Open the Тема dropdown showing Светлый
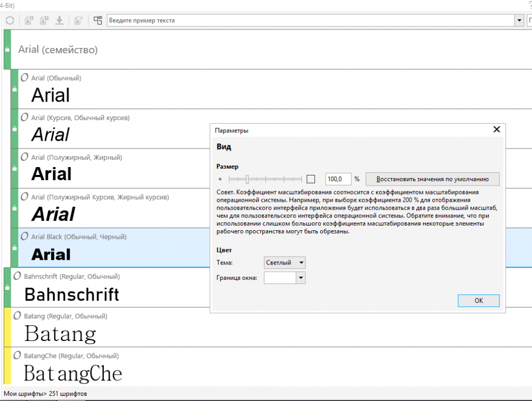Screen dimensions: 532x401 tap(284, 262)
